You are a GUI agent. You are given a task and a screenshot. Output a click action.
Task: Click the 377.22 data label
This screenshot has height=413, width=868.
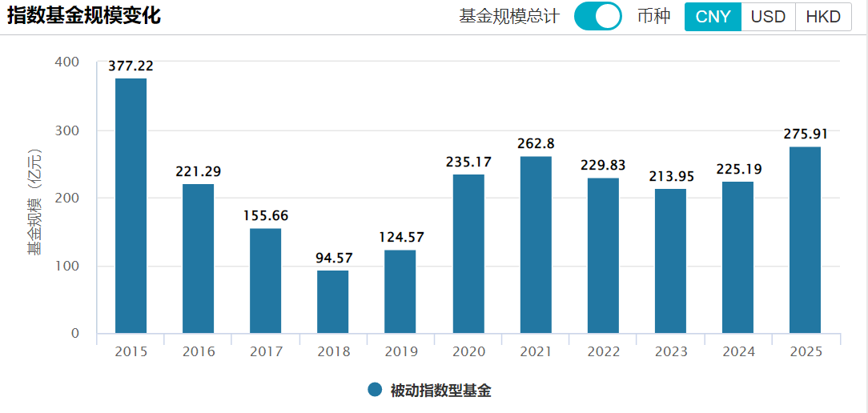[131, 66]
